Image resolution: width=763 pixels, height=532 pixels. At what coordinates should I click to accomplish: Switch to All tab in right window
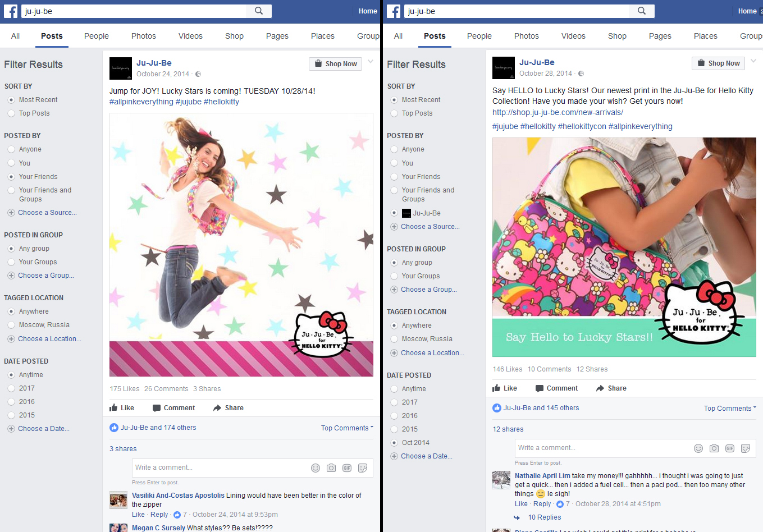click(398, 36)
